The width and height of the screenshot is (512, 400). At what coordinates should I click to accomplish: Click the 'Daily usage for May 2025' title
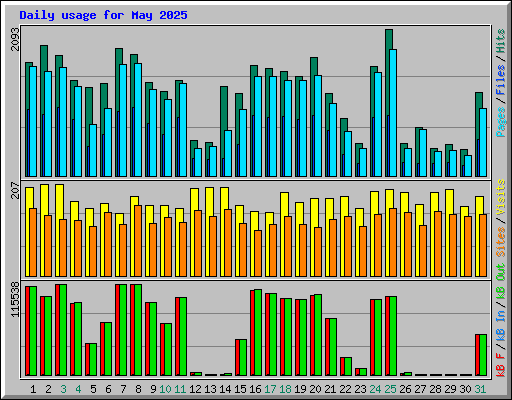[x=103, y=15]
